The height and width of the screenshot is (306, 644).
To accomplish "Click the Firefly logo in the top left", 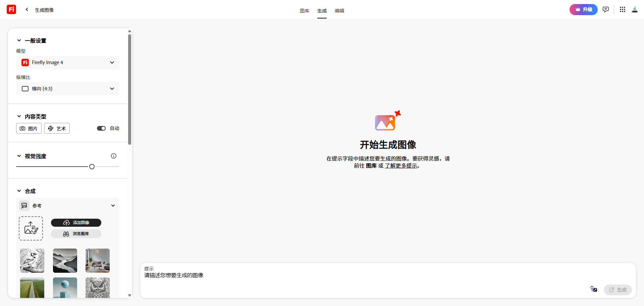I will point(11,9).
